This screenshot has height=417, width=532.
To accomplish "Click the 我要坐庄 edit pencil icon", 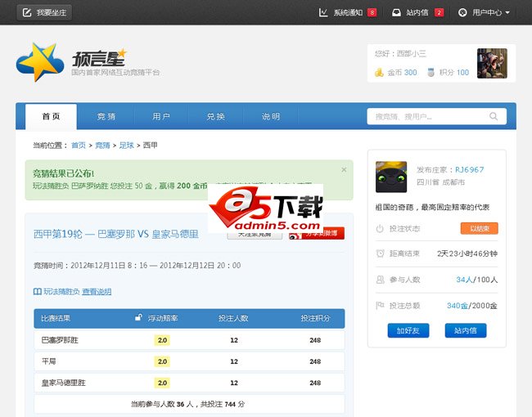I will pyautogui.click(x=27, y=12).
